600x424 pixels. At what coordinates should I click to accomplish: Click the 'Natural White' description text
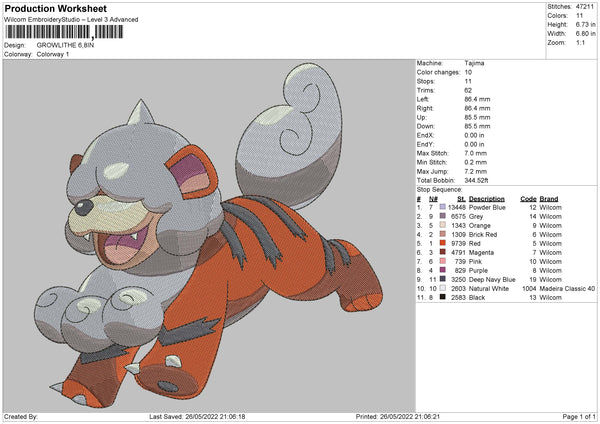[489, 288]
